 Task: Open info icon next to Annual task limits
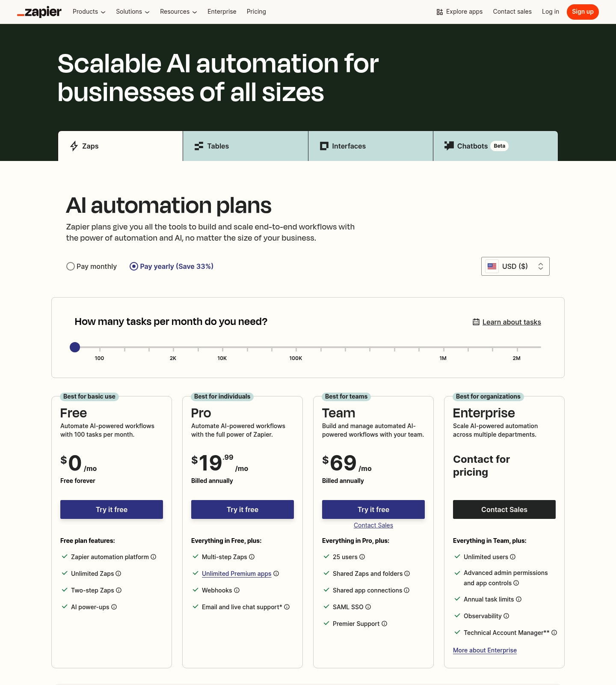(x=519, y=599)
